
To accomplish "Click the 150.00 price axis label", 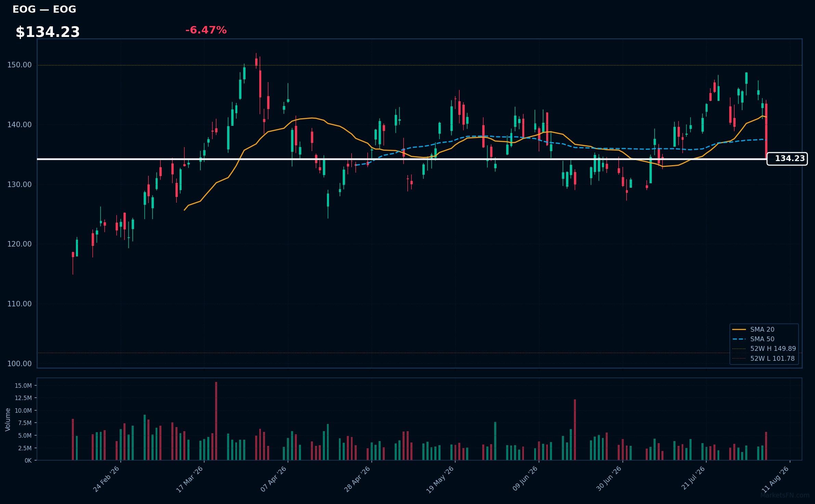I will (x=19, y=65).
